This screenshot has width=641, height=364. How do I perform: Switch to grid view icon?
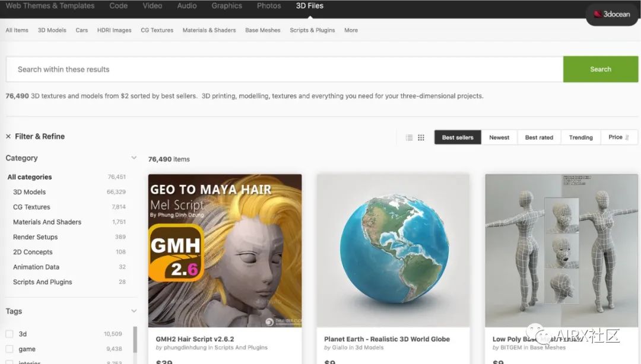click(x=421, y=138)
